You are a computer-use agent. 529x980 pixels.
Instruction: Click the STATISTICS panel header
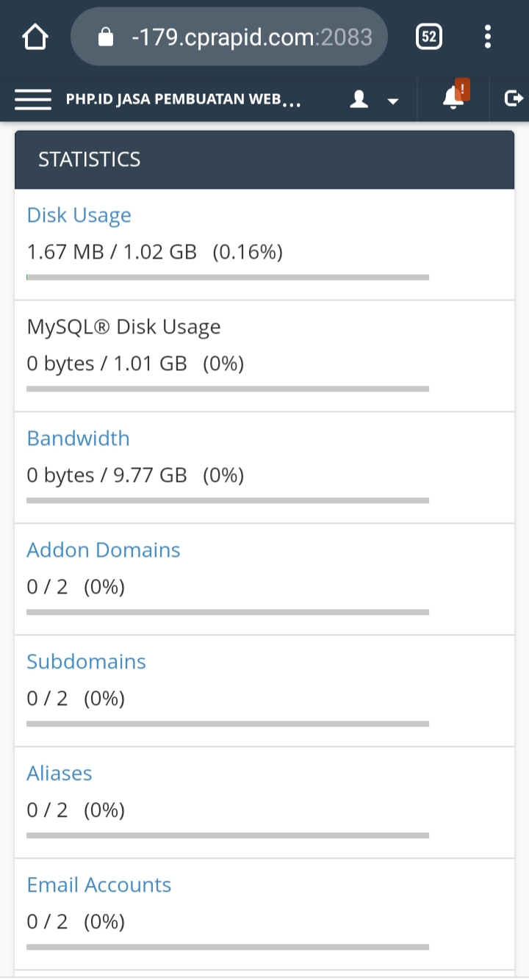click(x=264, y=159)
